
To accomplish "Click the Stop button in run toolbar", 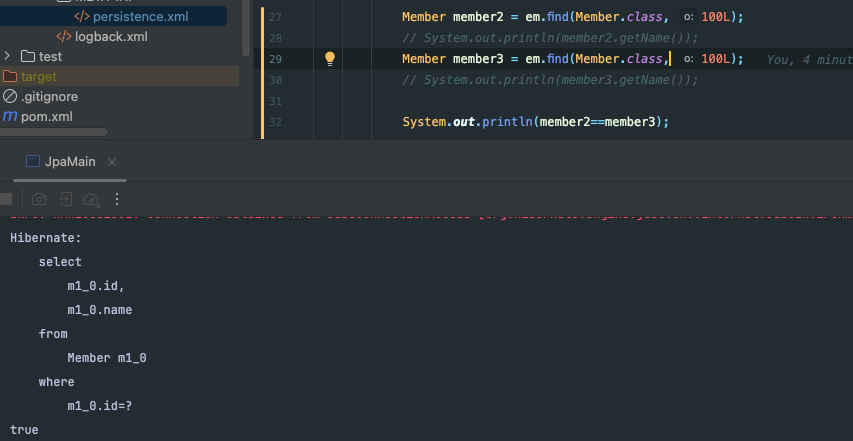I will pos(7,199).
